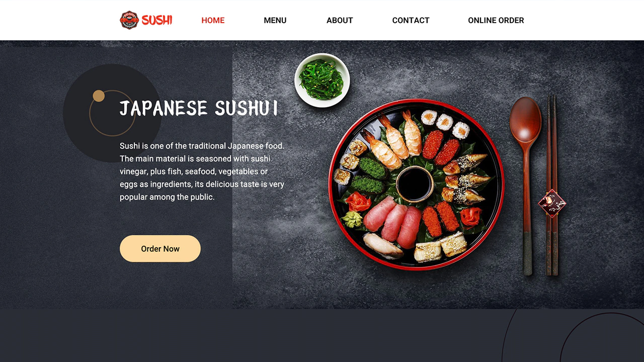Click the red diamond chopstick rest
Viewport: 644px width, 362px height.
(x=552, y=203)
